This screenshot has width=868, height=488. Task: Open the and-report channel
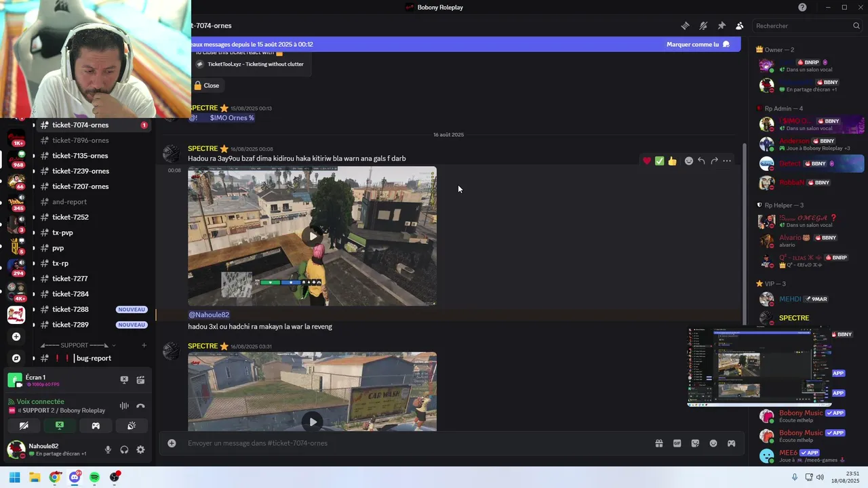[92, 202]
